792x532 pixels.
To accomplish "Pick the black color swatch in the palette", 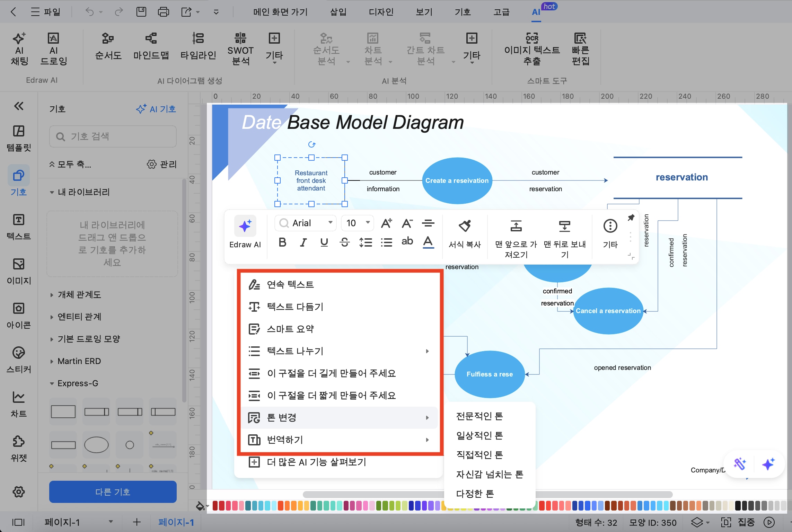I will [x=738, y=506].
